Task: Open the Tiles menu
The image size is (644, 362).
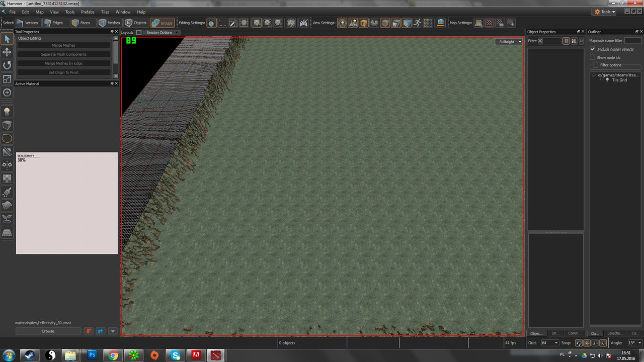Action: (x=105, y=12)
